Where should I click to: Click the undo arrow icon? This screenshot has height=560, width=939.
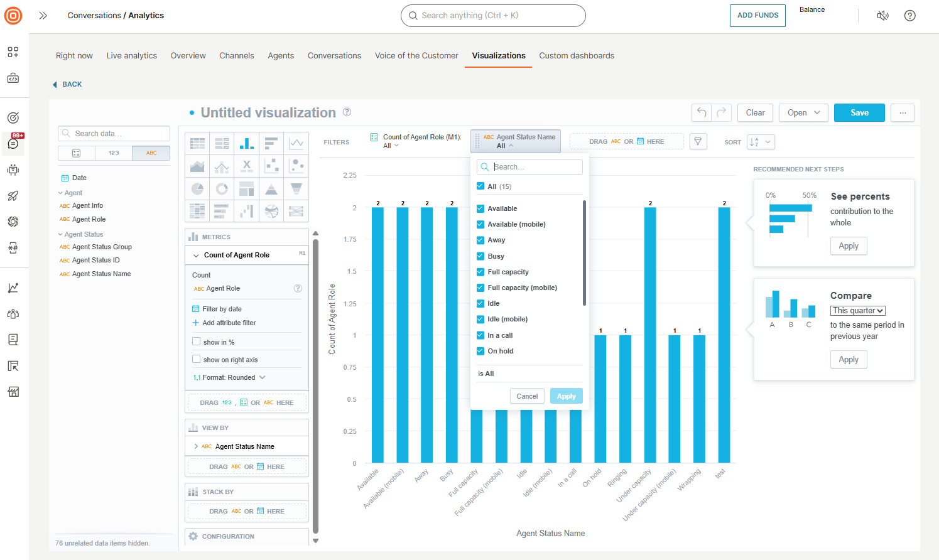click(x=701, y=112)
